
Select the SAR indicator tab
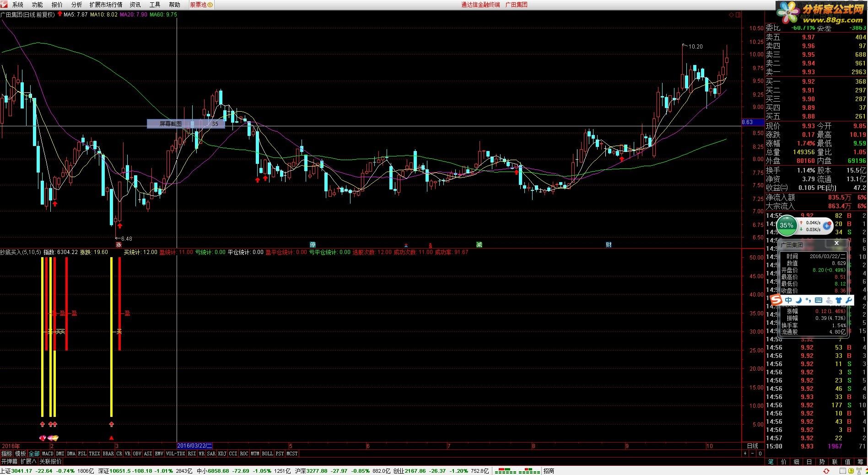coord(211,453)
